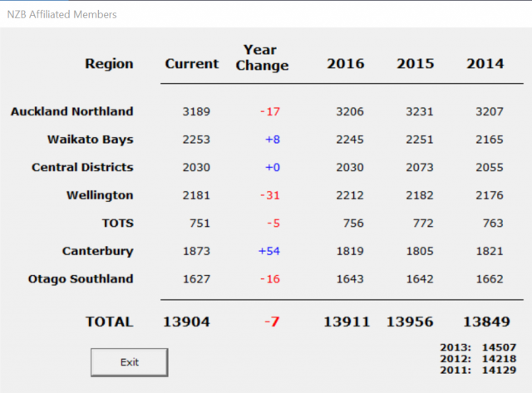Click Central Districts Current column value 2030
Viewport: 532px width, 393px height.
click(196, 167)
